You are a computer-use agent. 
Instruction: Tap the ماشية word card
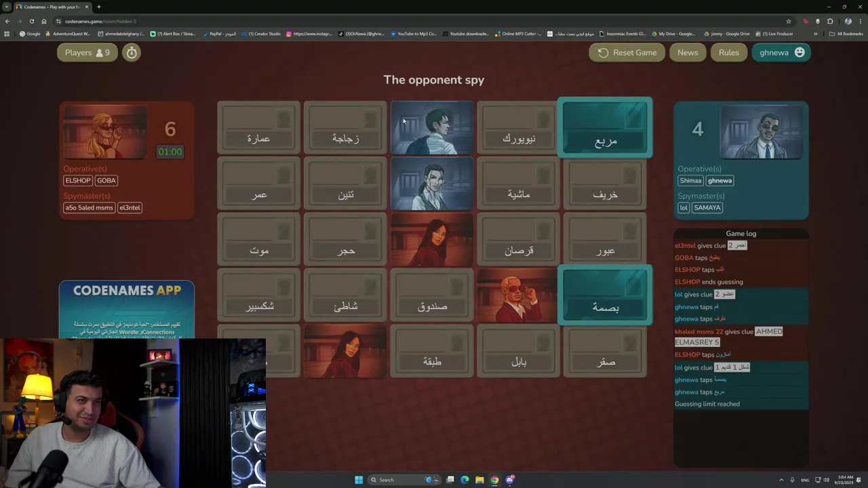(x=519, y=183)
